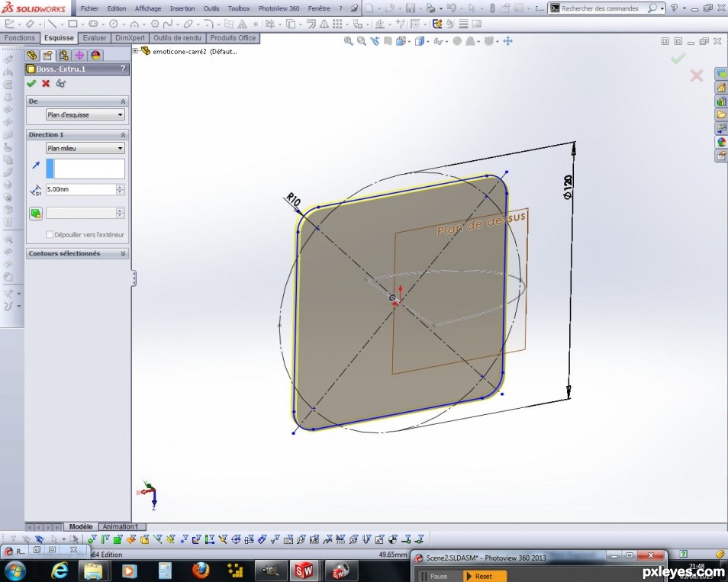728x582 pixels.
Task: Open the DimXpertManager tab icon
Action: [x=79, y=55]
